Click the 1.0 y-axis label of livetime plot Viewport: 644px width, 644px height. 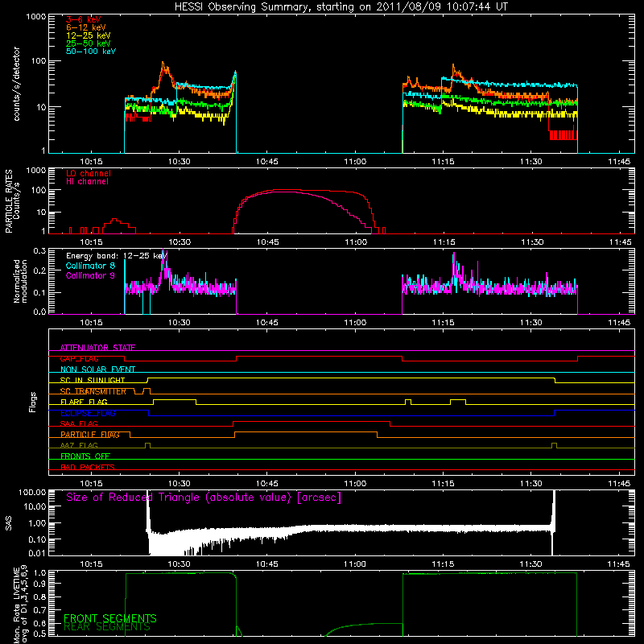[39, 572]
